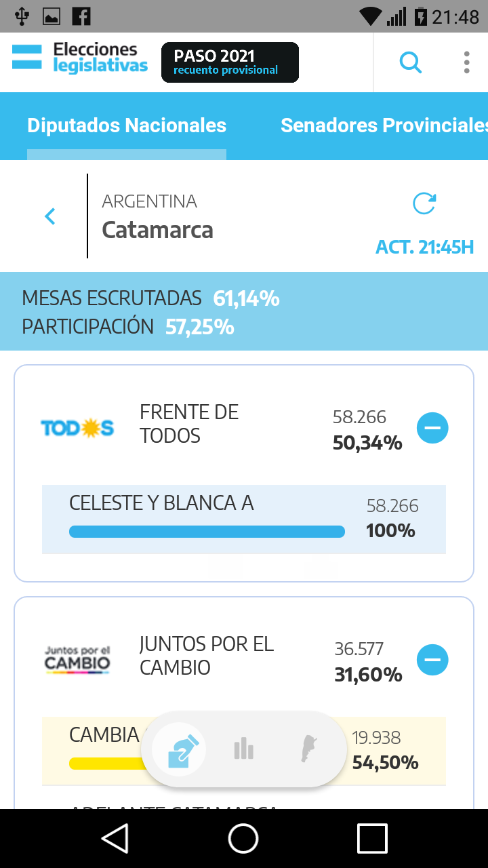This screenshot has width=488, height=868.
Task: Open the search magnifier icon
Action: coord(410,63)
